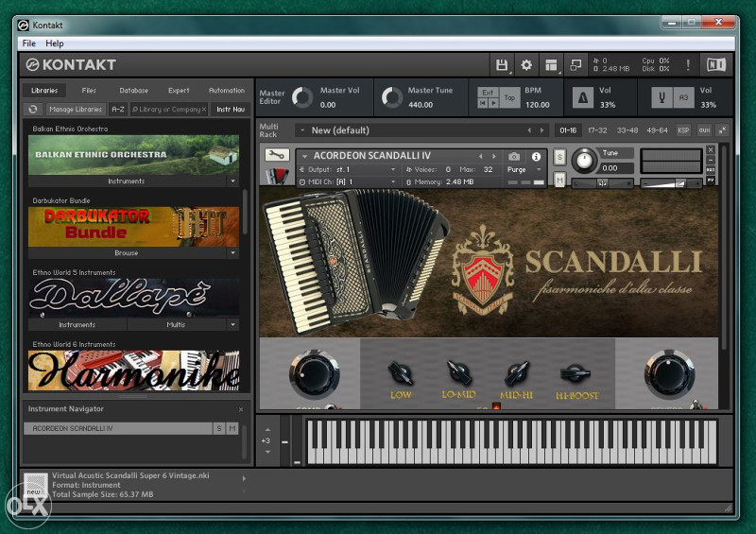Toggle S solo in Instrument Navigator row
Screen dimensions: 756x534
219,428
